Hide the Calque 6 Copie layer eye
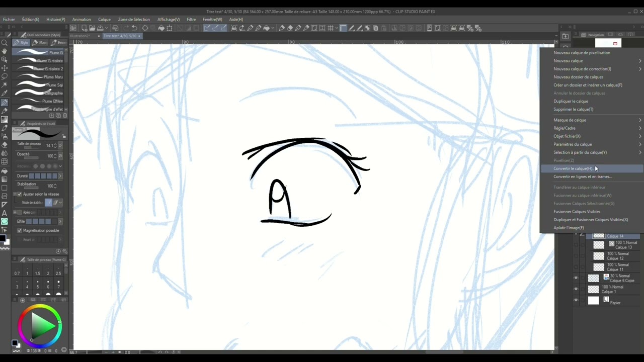Screen dimensions: 644x362 pos(576,278)
